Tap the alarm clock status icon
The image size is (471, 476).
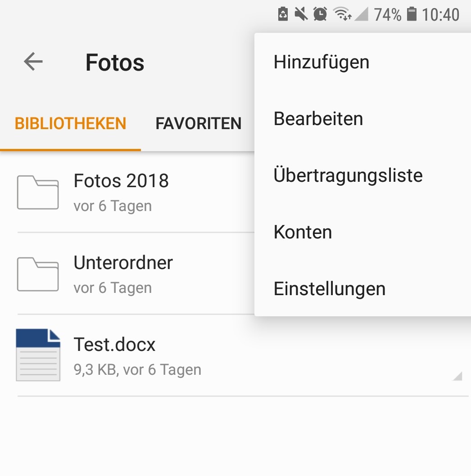[x=320, y=14]
